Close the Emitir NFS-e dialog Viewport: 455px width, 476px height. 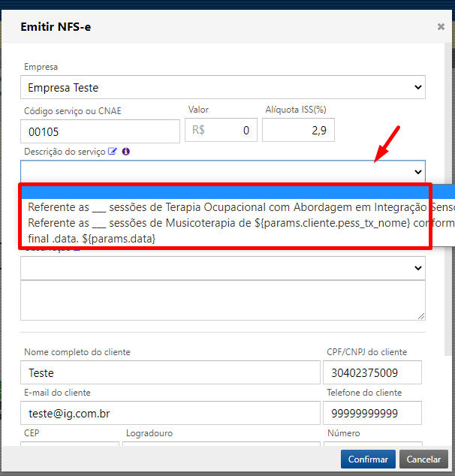tap(441, 27)
